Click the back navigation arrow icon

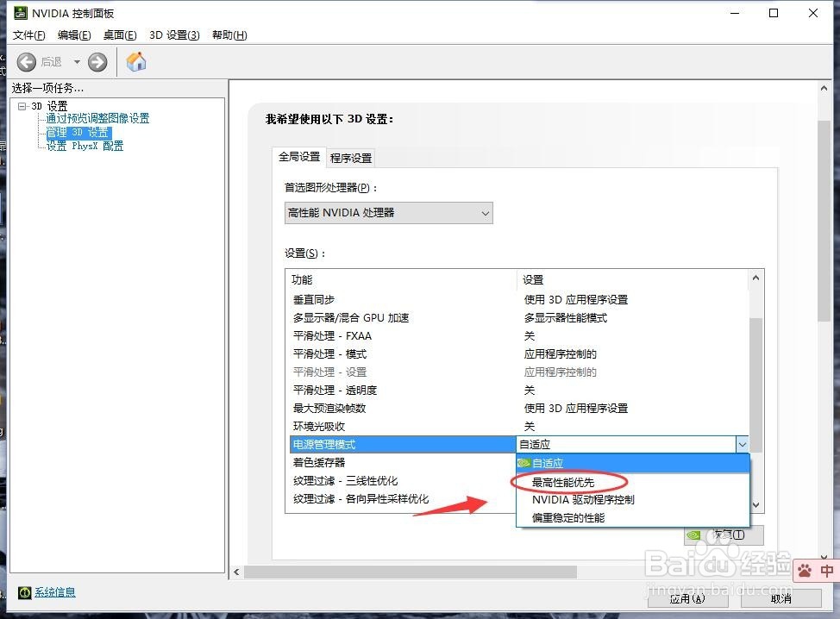pyautogui.click(x=26, y=61)
